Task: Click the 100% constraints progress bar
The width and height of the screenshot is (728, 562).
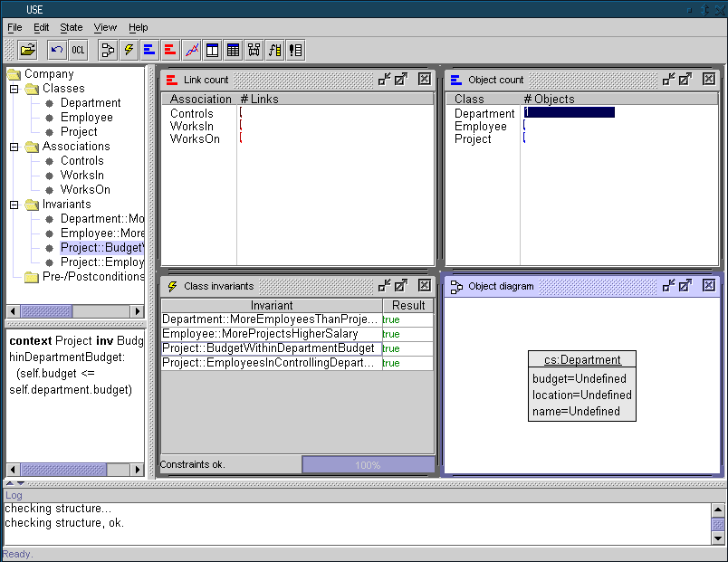Action: 368,465
